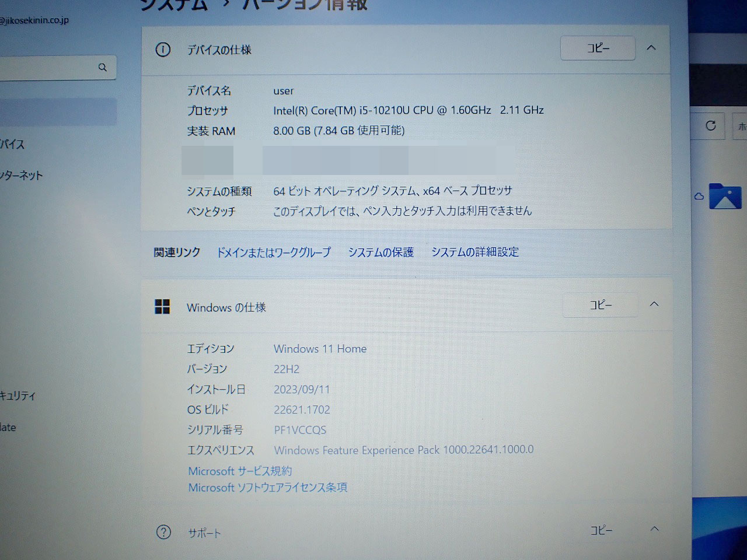
Task: Select the device name value user
Action: tap(284, 91)
